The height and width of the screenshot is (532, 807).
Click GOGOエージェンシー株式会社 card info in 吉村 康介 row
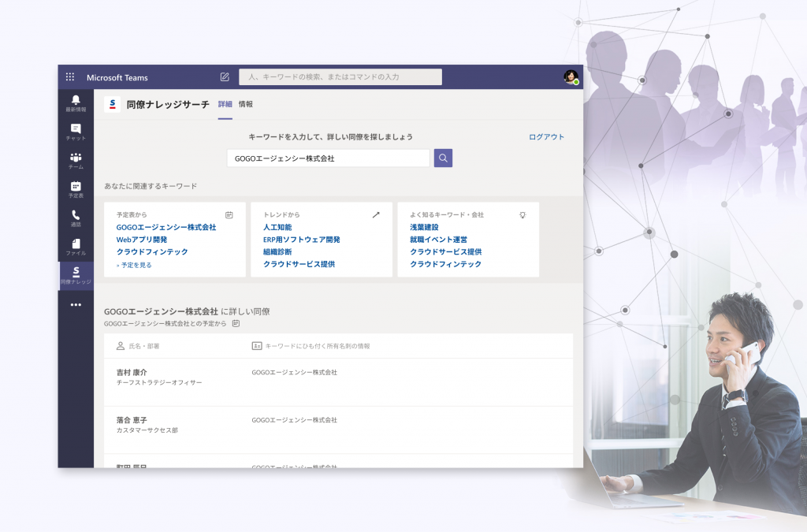point(295,373)
